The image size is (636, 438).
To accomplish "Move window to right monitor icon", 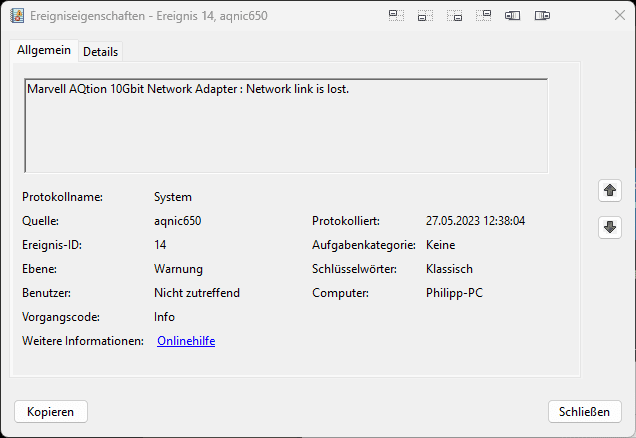I will (542, 16).
